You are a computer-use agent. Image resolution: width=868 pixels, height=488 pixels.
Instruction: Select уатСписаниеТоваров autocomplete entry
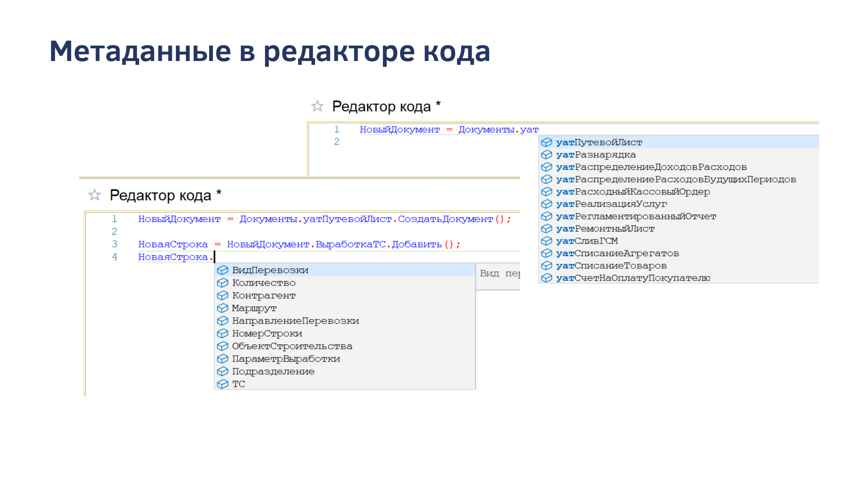(x=611, y=266)
